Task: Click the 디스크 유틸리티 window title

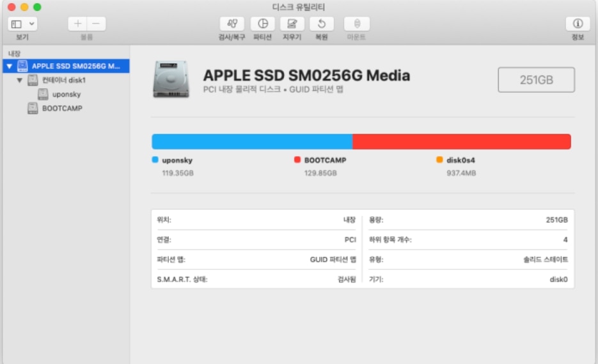Action: (299, 7)
